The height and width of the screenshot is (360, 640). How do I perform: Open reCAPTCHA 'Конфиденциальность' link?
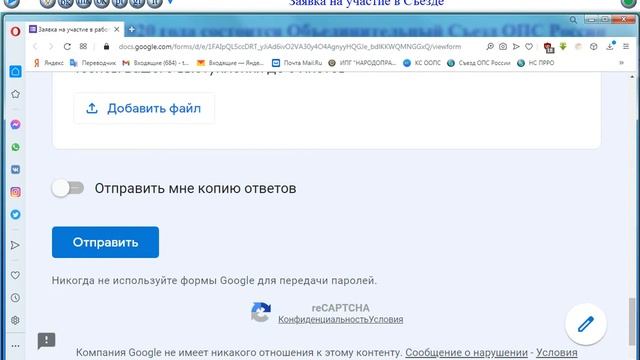pos(323,319)
